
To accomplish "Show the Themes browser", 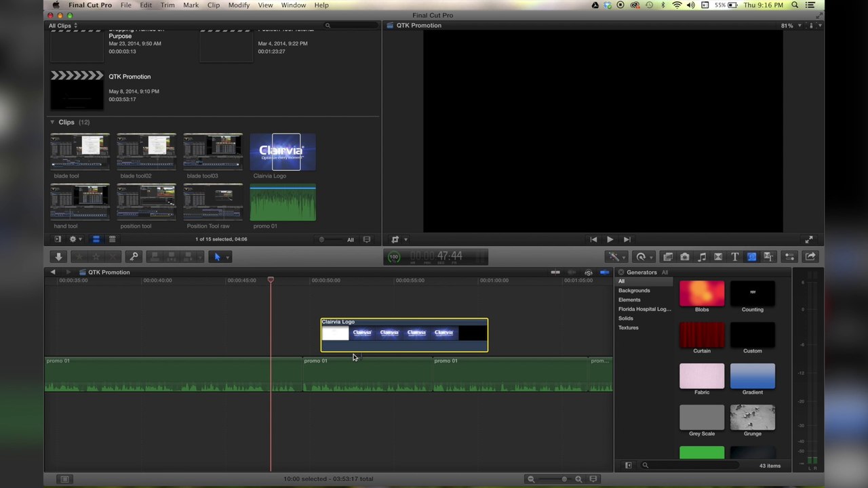I will (768, 257).
